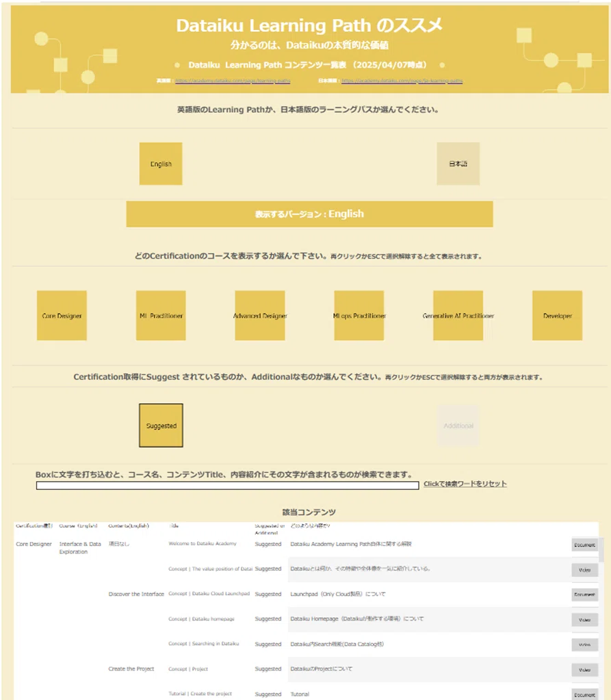Open Document for Welcome to Dataiku Academy
Viewport: 611px width, 700px height.
point(585,545)
